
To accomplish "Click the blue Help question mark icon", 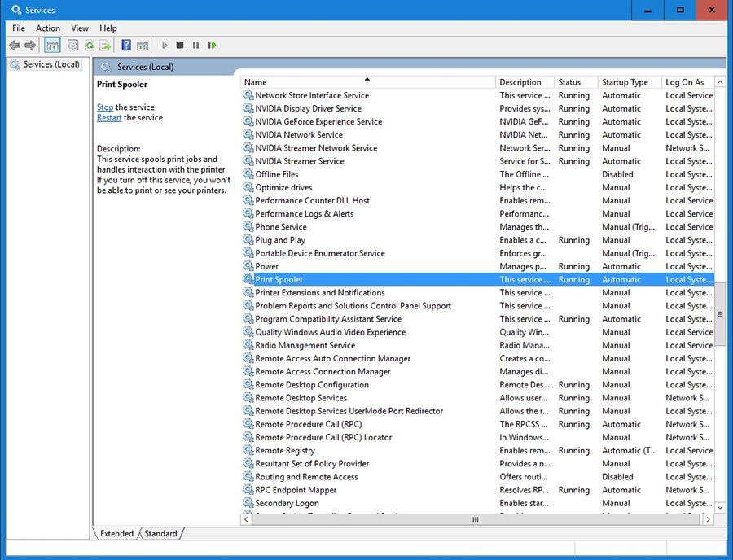I will tap(126, 46).
